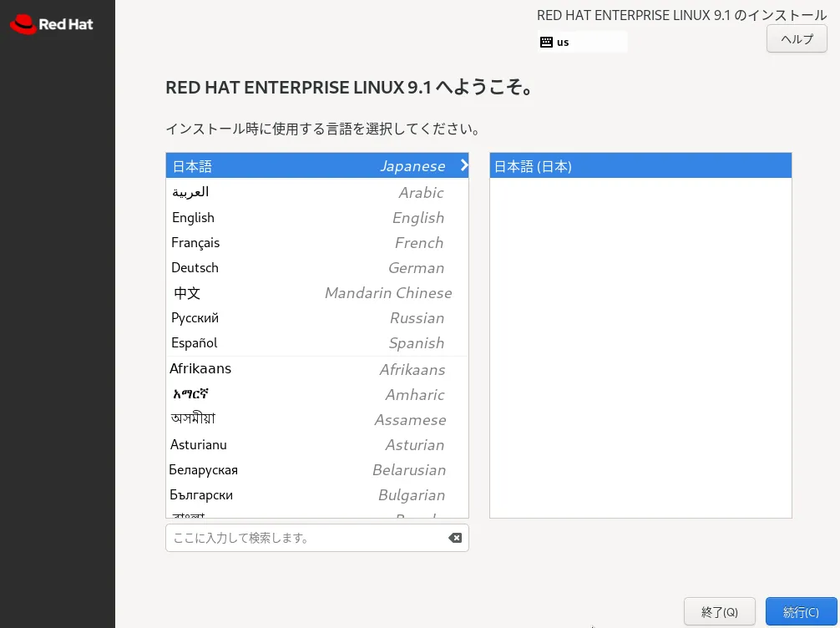Click the keyboard layout icon
This screenshot has width=840, height=628.
pyautogui.click(x=546, y=42)
